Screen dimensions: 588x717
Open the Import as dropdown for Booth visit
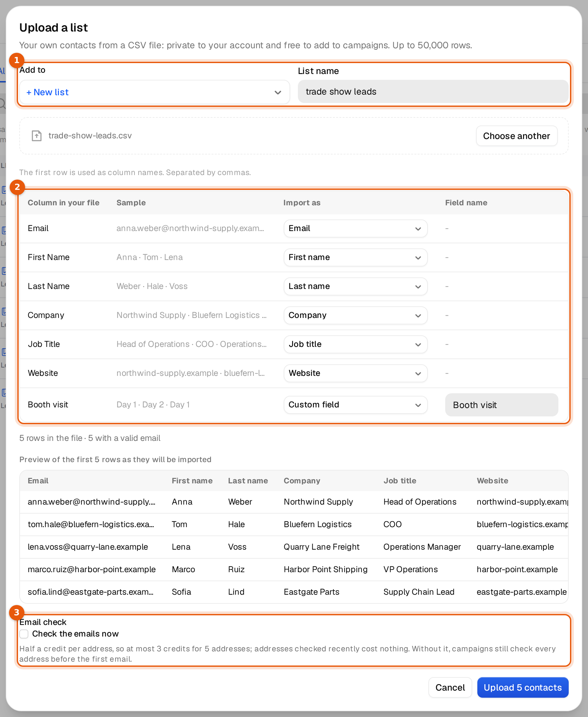[x=355, y=405]
